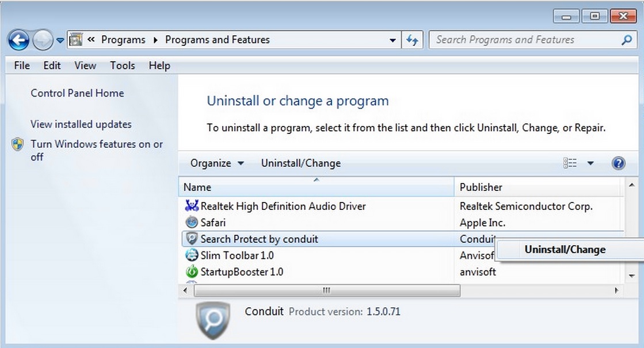Click the Windows features shield icon
Image resolution: width=644 pixels, height=348 pixels.
(x=18, y=144)
